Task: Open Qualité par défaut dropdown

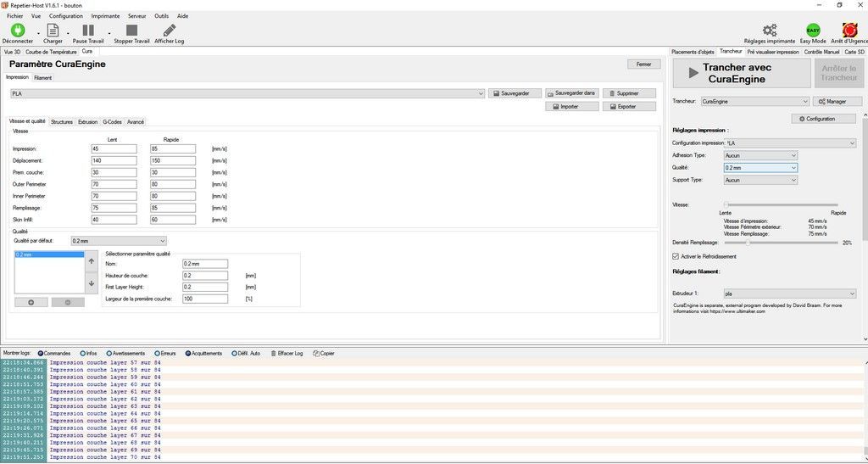Action: (119, 241)
